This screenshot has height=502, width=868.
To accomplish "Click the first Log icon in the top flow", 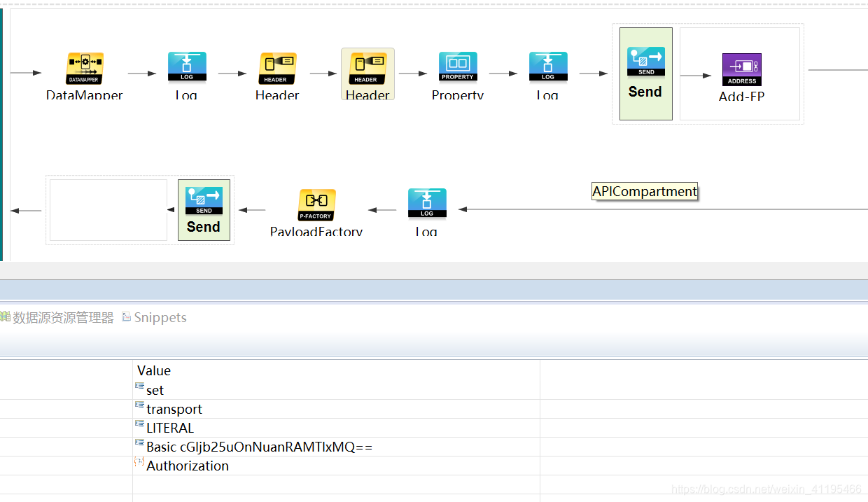I will pyautogui.click(x=186, y=67).
